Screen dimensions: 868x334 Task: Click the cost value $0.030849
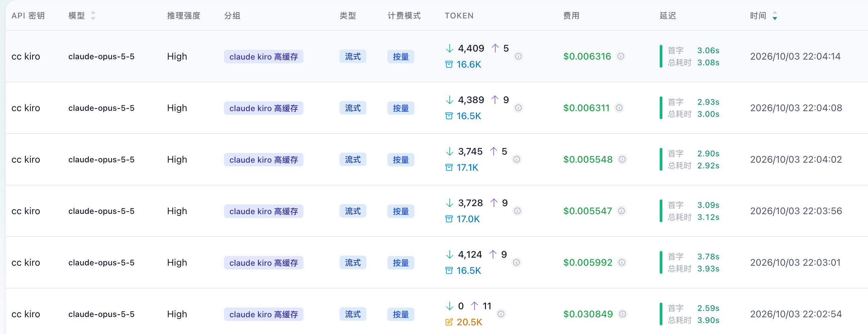pyautogui.click(x=588, y=314)
